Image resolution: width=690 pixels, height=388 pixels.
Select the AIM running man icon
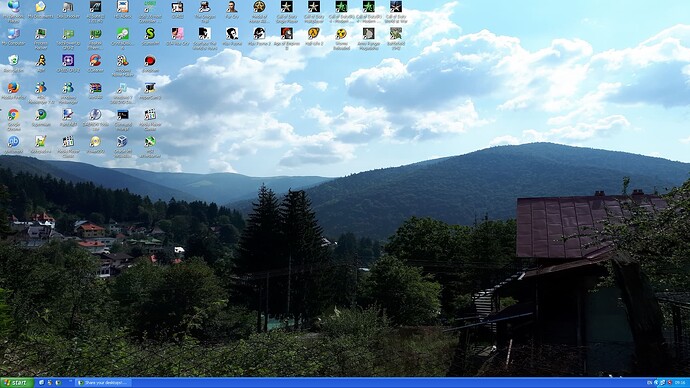[x=40, y=61]
